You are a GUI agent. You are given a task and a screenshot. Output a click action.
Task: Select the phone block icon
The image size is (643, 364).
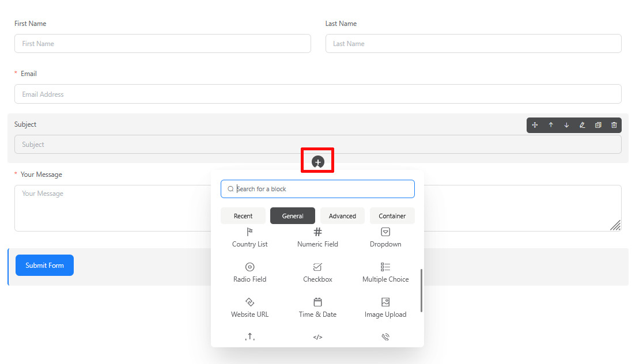click(385, 337)
